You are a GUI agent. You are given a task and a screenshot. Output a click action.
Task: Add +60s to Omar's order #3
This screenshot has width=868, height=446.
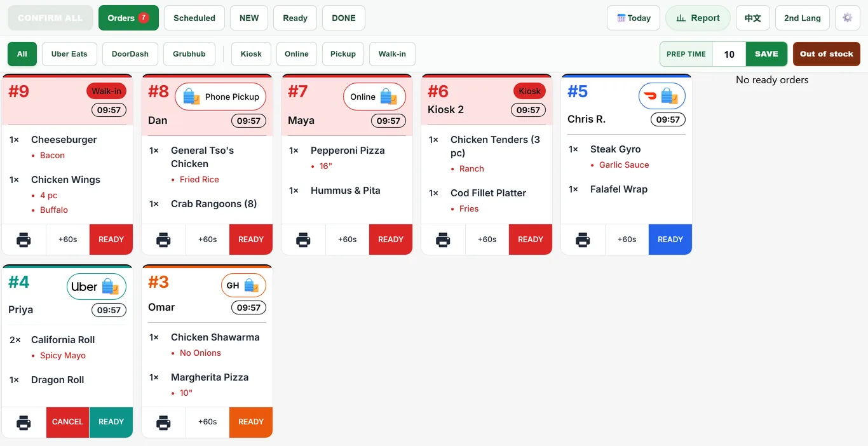[207, 422]
